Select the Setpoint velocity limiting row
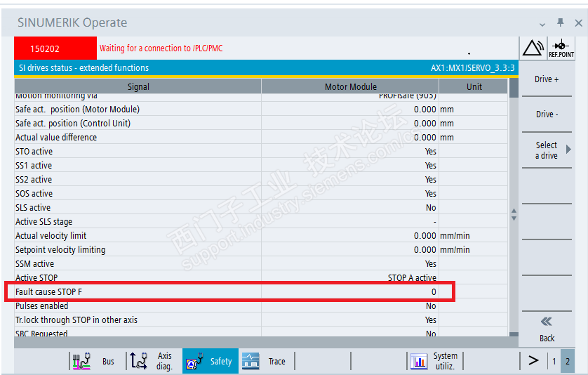The image size is (588, 375). pos(261,249)
